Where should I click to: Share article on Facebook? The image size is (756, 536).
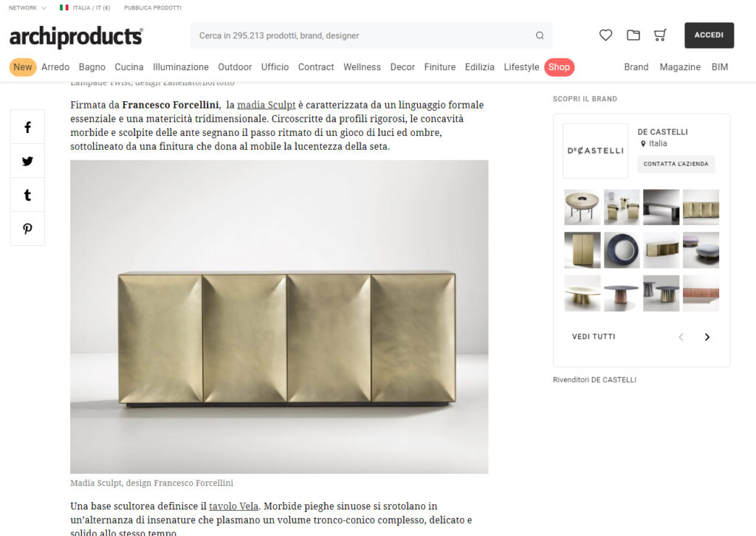point(27,127)
